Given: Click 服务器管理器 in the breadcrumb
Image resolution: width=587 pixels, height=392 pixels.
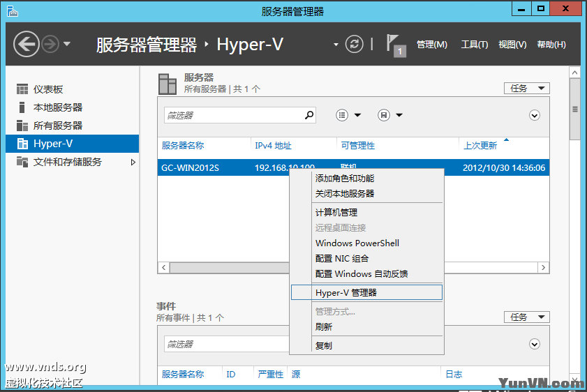Looking at the screenshot, I should [147, 45].
